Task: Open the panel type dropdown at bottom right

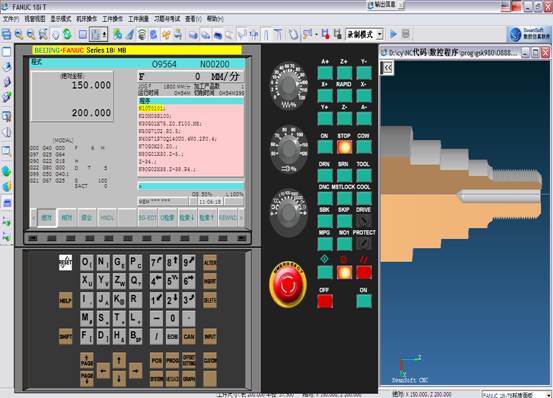Action: coord(516,394)
